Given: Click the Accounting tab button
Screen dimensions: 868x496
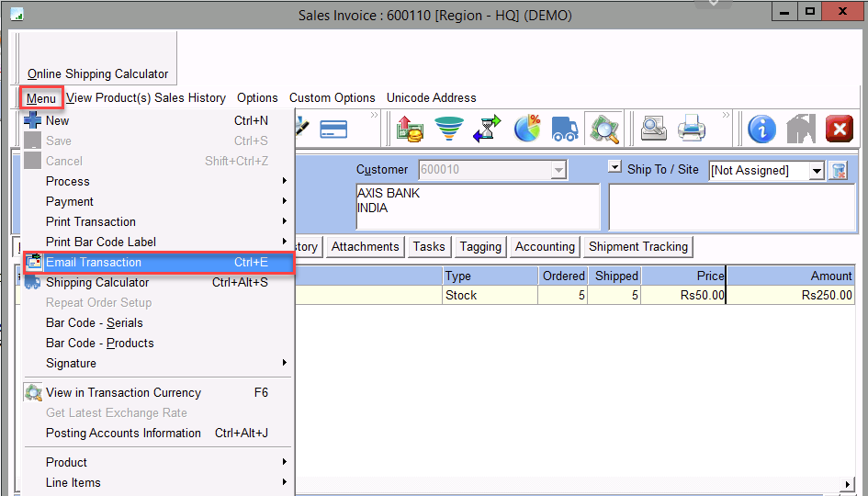Looking at the screenshot, I should (x=545, y=246).
